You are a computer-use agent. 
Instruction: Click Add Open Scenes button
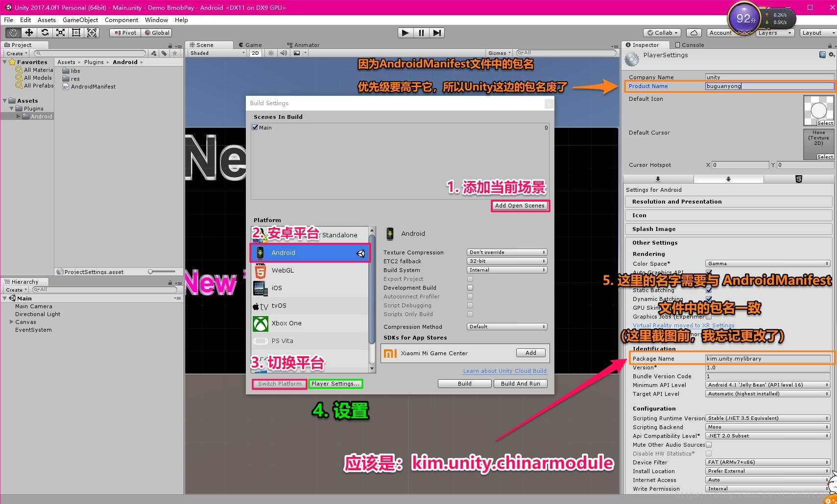pos(520,206)
